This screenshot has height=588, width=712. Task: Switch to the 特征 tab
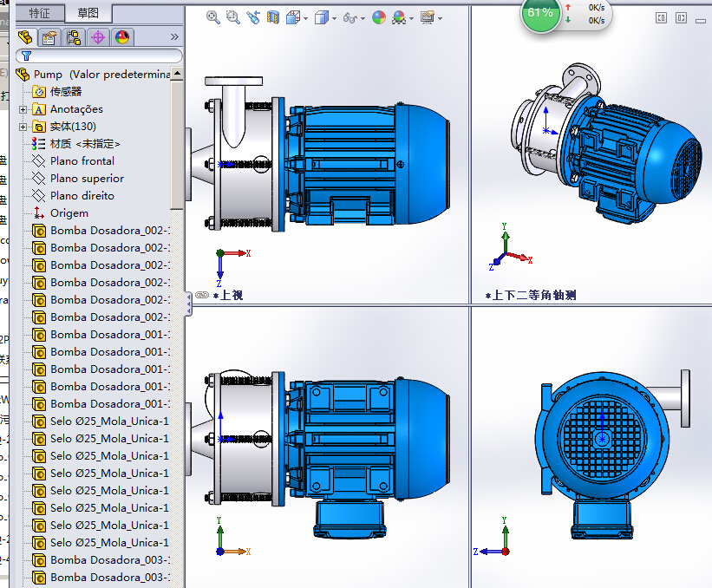coord(40,13)
